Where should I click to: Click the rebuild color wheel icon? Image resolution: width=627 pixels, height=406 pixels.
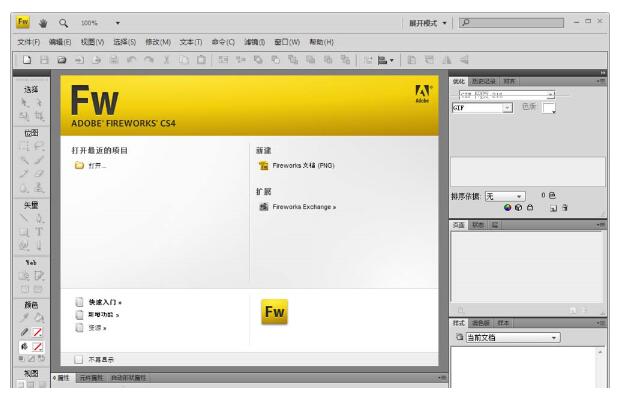(507, 208)
